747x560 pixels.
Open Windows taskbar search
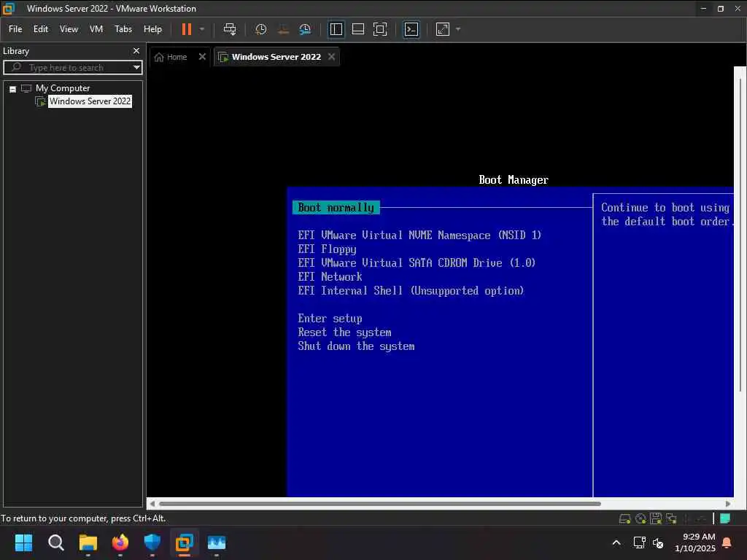(x=55, y=542)
